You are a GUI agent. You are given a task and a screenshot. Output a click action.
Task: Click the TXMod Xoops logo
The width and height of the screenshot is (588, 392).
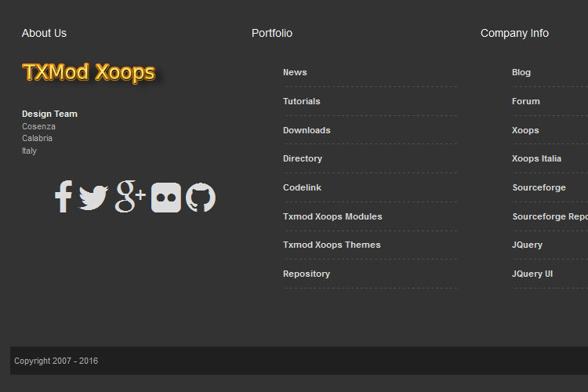(89, 73)
